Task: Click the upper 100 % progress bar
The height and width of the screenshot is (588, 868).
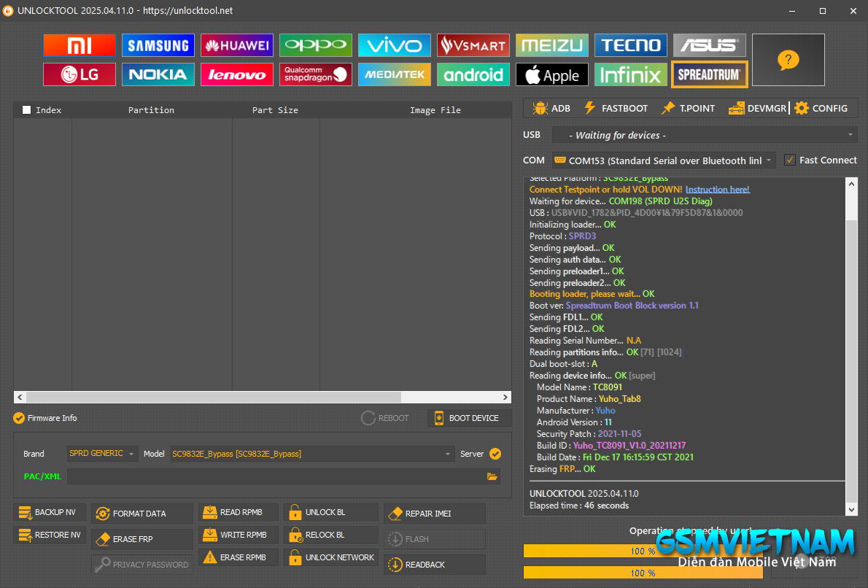Action: tap(643, 551)
